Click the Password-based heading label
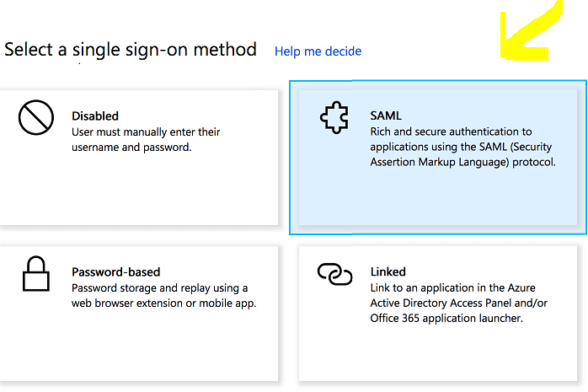The width and height of the screenshot is (588, 392). tap(116, 272)
